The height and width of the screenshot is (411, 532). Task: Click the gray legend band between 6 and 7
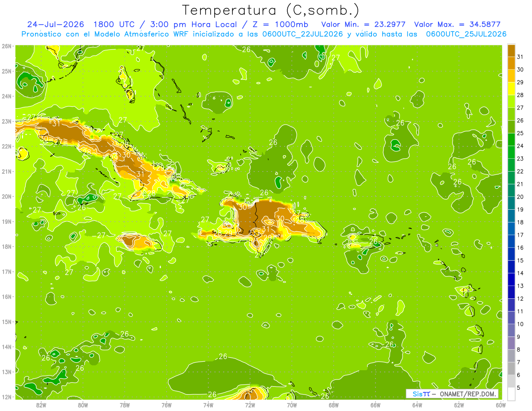click(x=511, y=368)
